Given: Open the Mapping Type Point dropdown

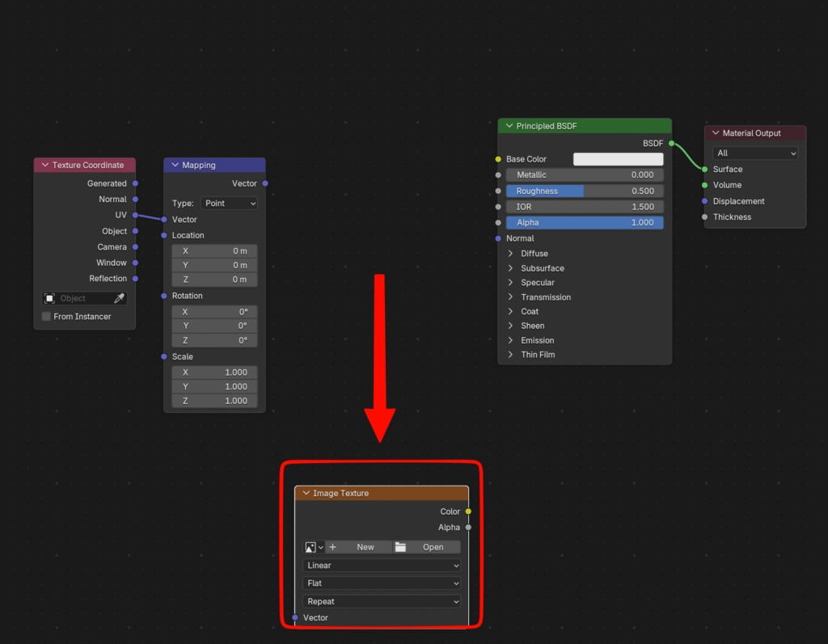Looking at the screenshot, I should 229,204.
